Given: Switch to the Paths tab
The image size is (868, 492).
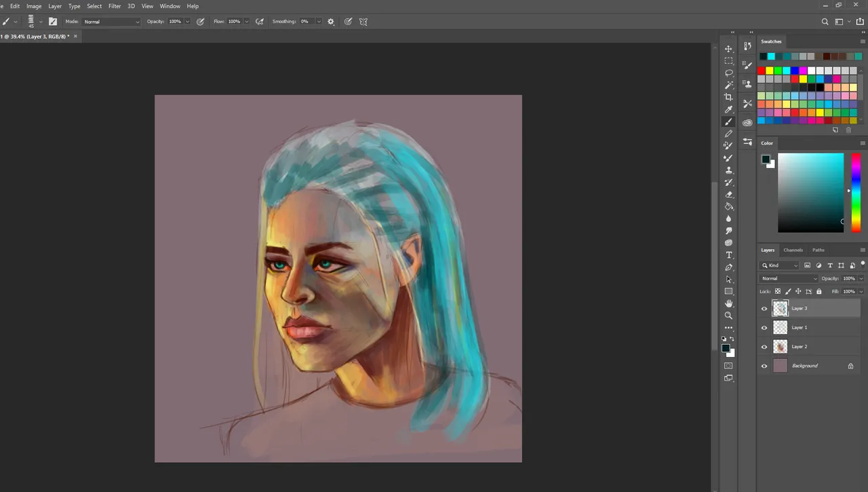Looking at the screenshot, I should (x=818, y=250).
